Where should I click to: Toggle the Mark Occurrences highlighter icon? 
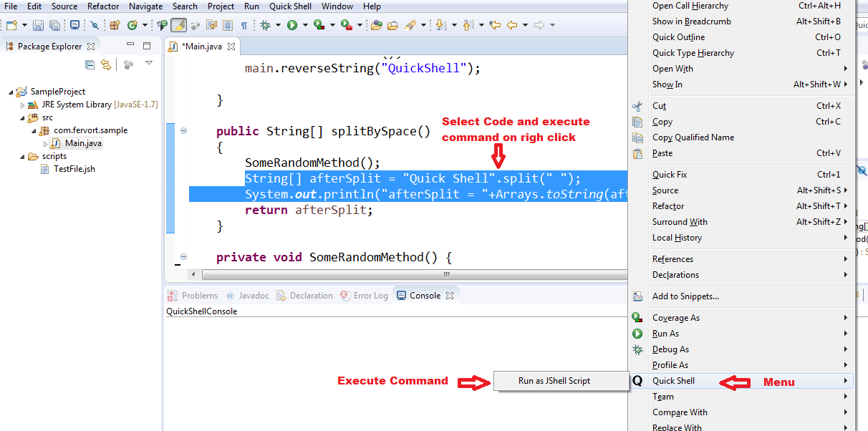click(x=178, y=25)
